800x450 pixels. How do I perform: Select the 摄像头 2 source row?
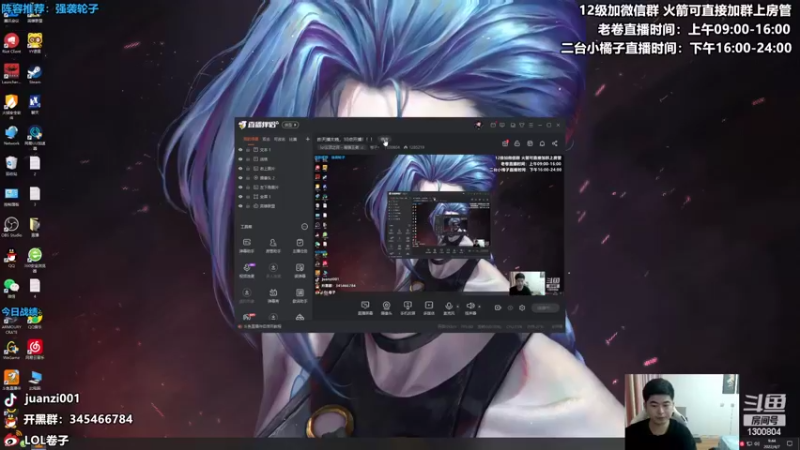[274, 178]
